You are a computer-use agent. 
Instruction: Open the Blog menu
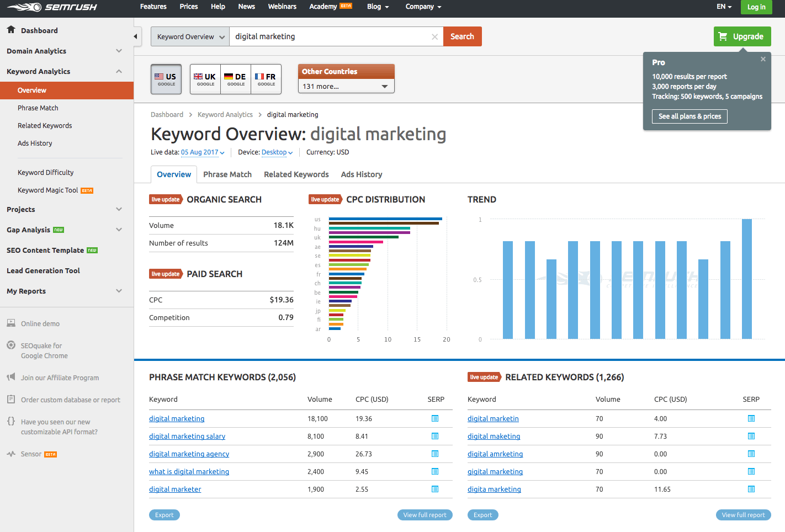[x=378, y=7]
